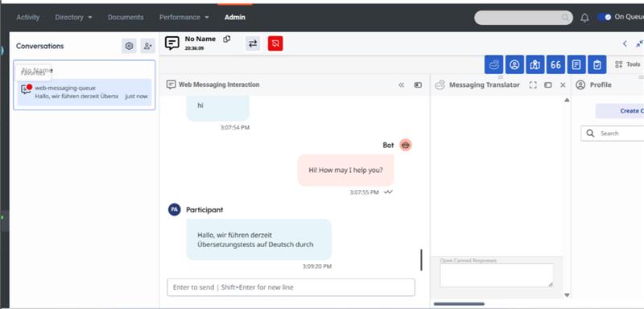Image resolution: width=644 pixels, height=309 pixels.
Task: Open the Profile toolbar icon
Action: click(x=514, y=64)
